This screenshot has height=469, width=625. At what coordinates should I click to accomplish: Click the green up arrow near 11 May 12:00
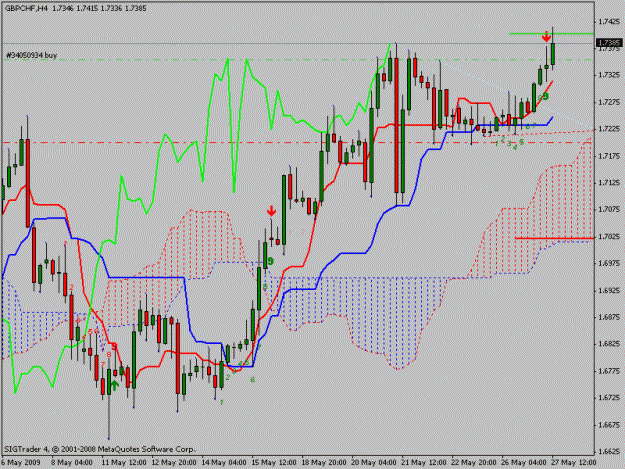(x=115, y=385)
